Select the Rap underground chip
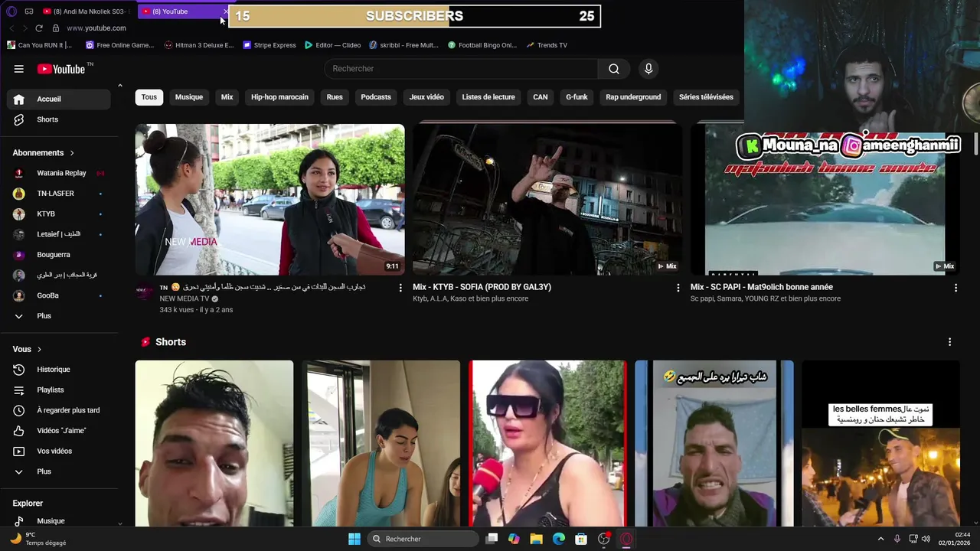 point(633,97)
